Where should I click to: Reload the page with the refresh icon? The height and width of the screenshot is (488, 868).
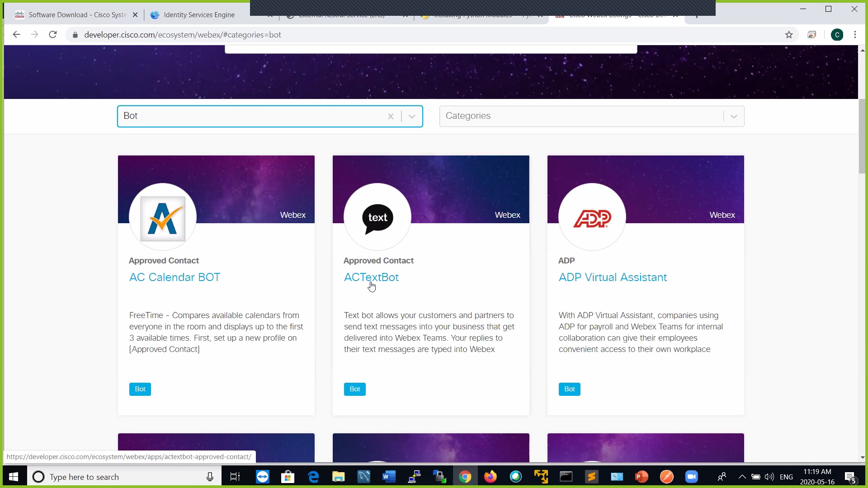53,35
